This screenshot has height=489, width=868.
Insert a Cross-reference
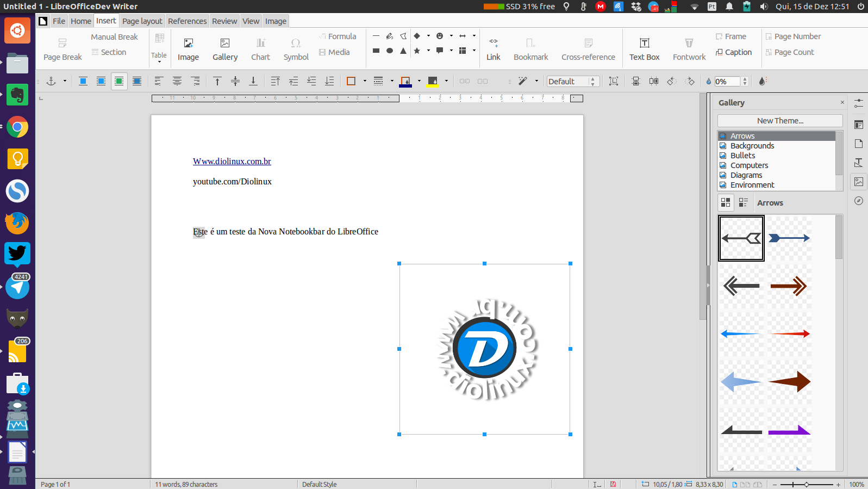click(x=588, y=49)
